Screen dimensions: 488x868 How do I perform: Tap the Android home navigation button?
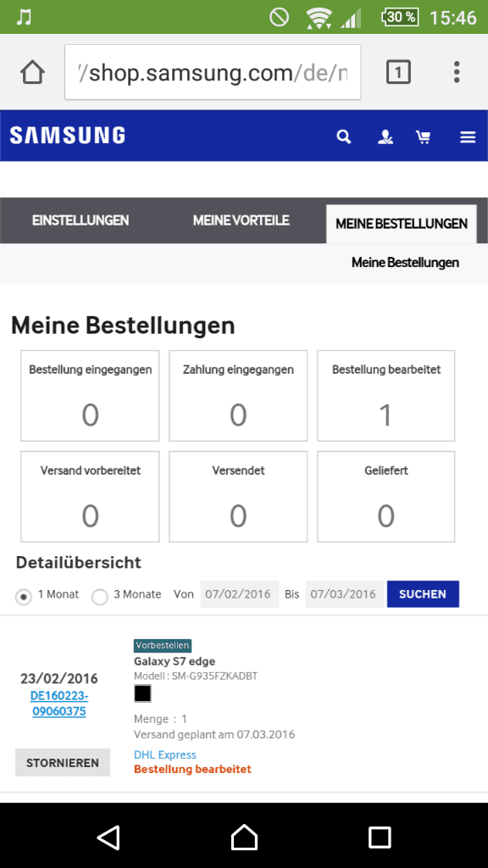coord(244,837)
